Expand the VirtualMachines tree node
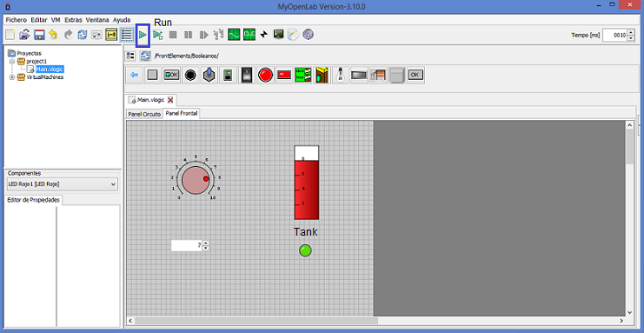644x333 pixels. pyautogui.click(x=12, y=77)
